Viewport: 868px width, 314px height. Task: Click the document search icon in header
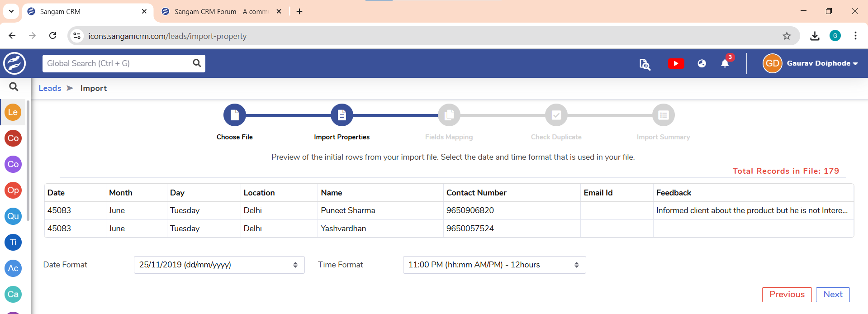(x=645, y=64)
